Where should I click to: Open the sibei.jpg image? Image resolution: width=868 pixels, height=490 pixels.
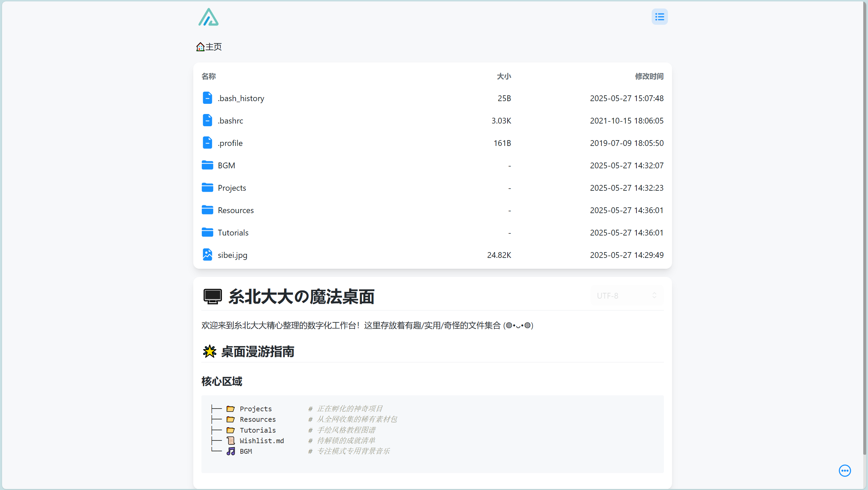point(232,255)
